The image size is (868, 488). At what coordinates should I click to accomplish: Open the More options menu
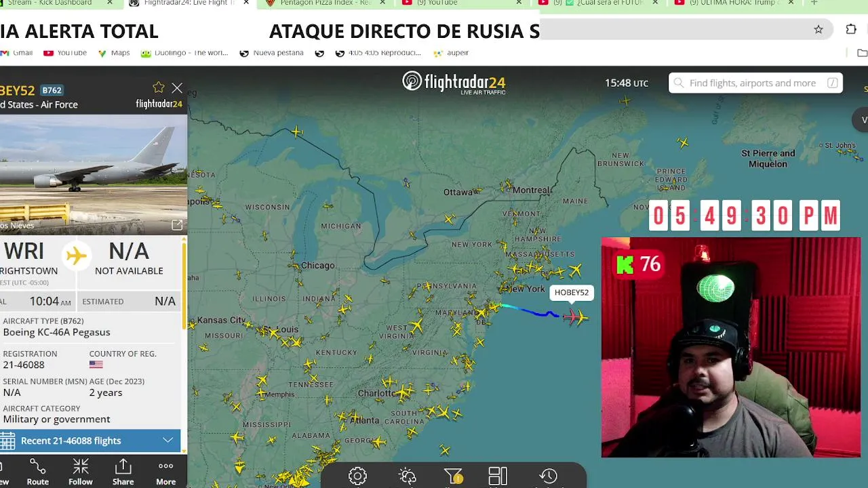click(165, 472)
